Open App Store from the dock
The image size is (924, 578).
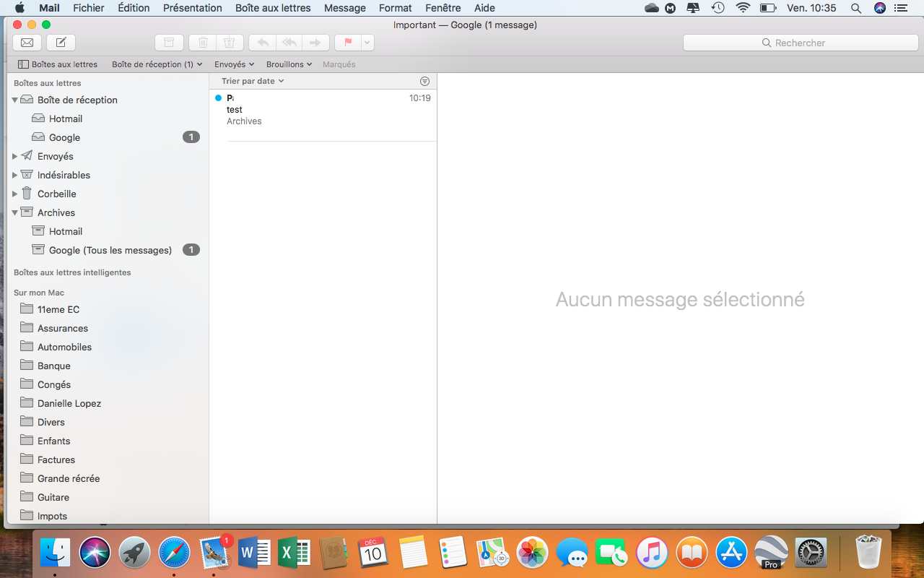731,553
